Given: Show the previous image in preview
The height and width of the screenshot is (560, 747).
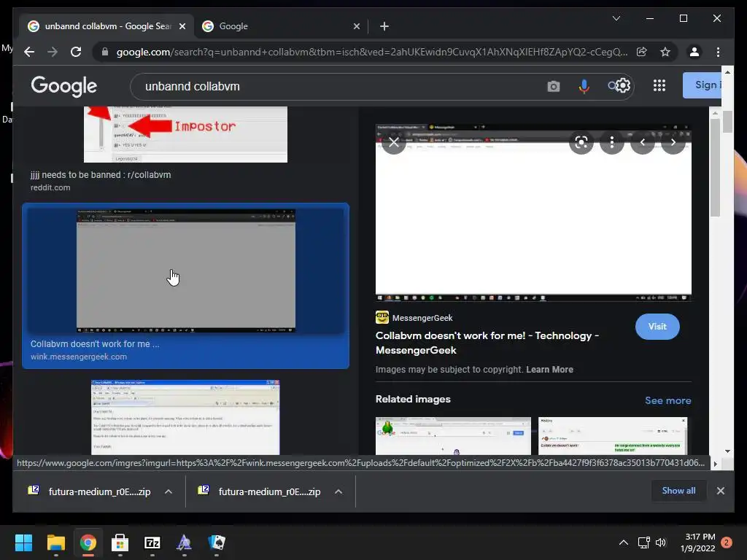Looking at the screenshot, I should coord(643,142).
